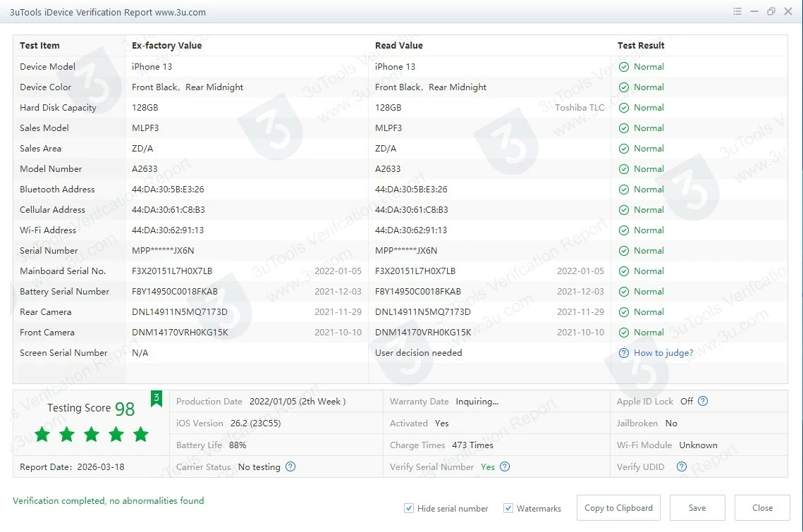The image size is (803, 532).
Task: Click help icon next to Apple ID Lock
Action: point(703,401)
